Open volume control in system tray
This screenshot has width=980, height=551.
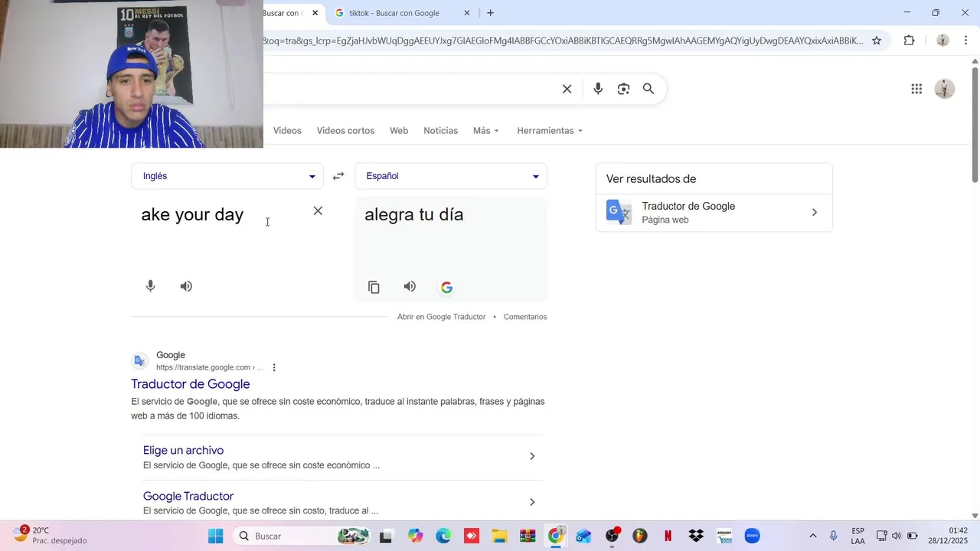(897, 536)
